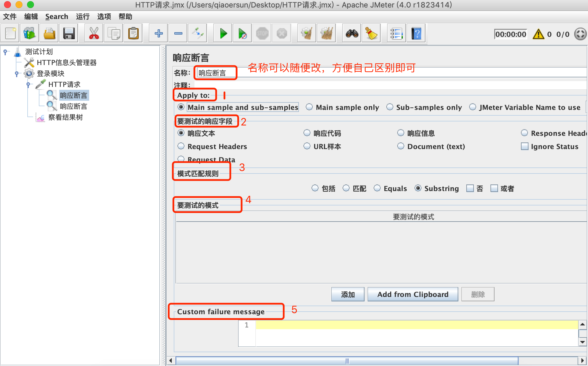Click the Clear All broom icon

coord(327,34)
